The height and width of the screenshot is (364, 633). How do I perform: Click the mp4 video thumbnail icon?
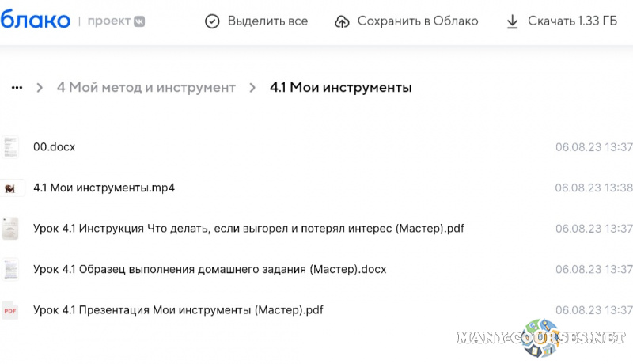point(10,188)
